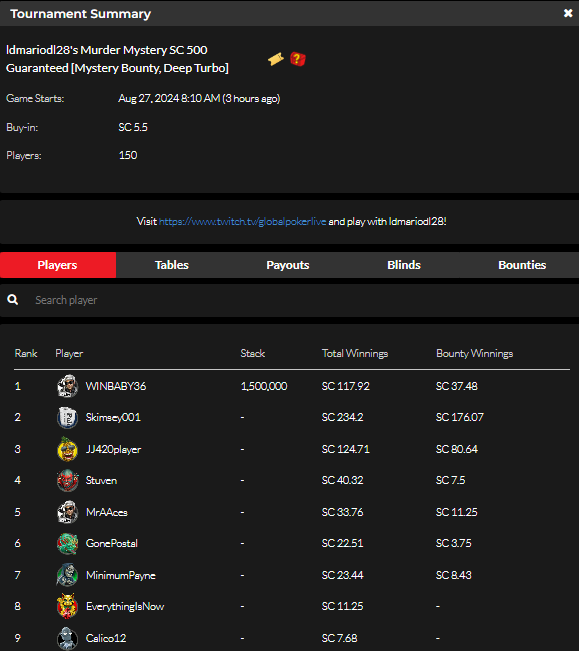Viewport: 579px width, 651px height.
Task: Open Calico12's avatar
Action: pos(67,638)
